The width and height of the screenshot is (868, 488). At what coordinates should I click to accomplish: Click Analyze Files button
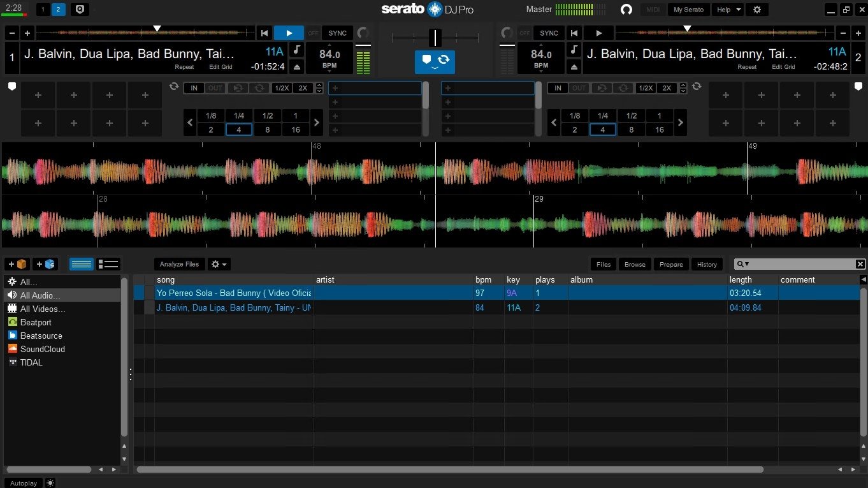pyautogui.click(x=179, y=264)
